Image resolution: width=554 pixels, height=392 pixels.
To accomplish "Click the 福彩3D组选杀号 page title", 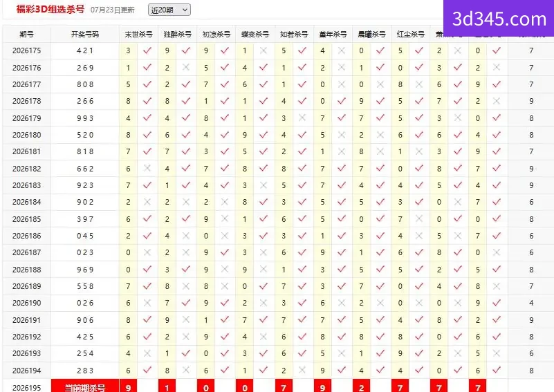I will [x=50, y=9].
